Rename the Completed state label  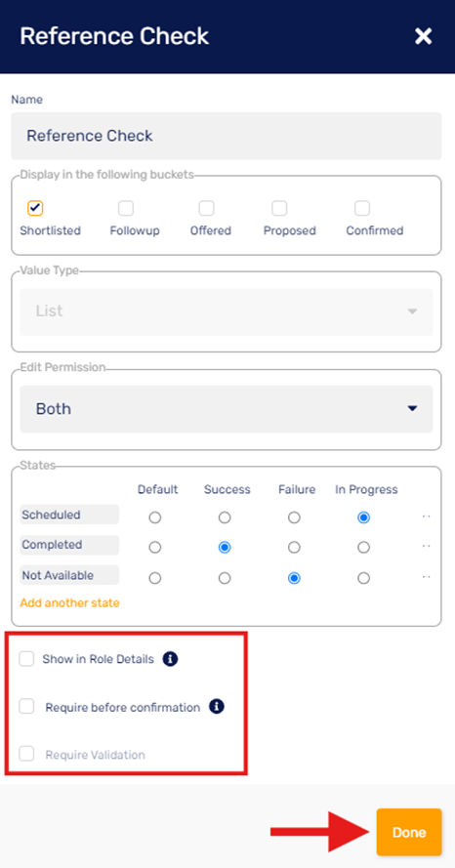click(x=69, y=545)
